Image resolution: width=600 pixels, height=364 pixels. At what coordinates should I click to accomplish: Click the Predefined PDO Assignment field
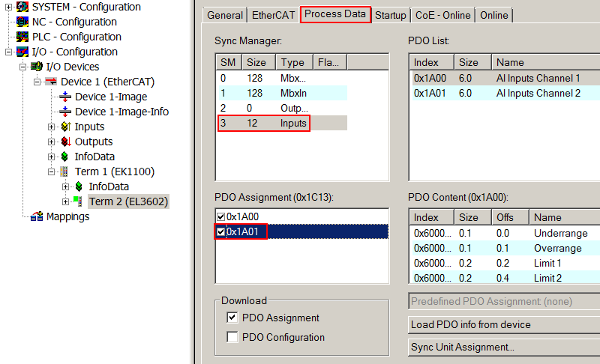pos(504,301)
